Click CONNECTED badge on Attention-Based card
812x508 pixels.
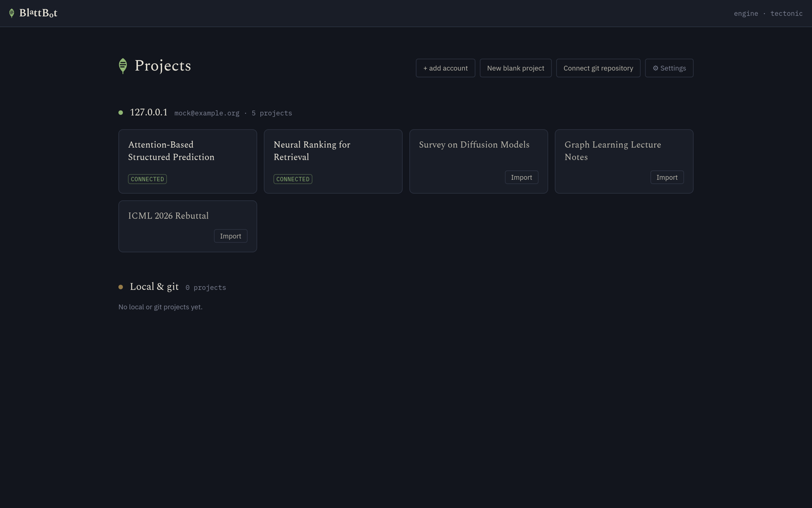pos(147,179)
